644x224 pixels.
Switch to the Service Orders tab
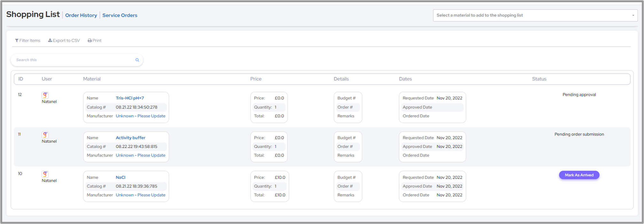(x=120, y=15)
